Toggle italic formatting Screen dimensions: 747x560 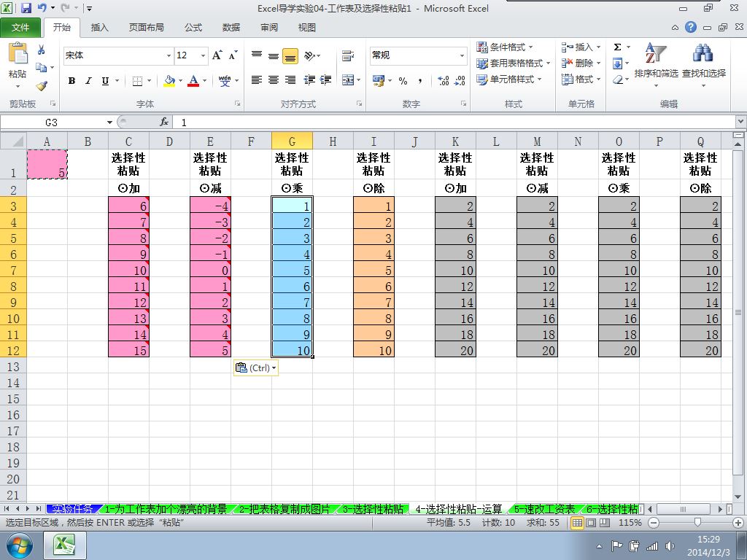coord(88,80)
